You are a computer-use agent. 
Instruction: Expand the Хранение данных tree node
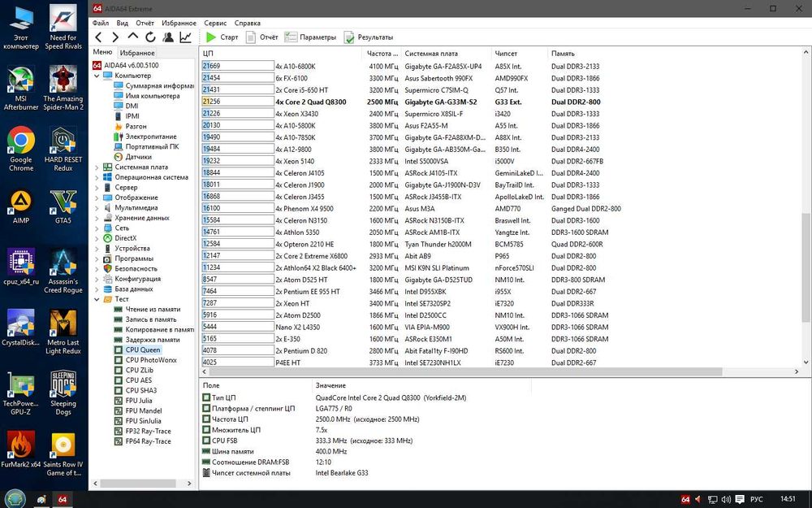coord(97,218)
